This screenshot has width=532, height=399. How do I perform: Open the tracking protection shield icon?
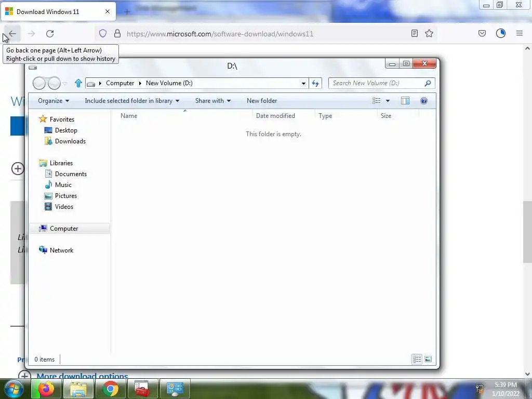coord(103,34)
